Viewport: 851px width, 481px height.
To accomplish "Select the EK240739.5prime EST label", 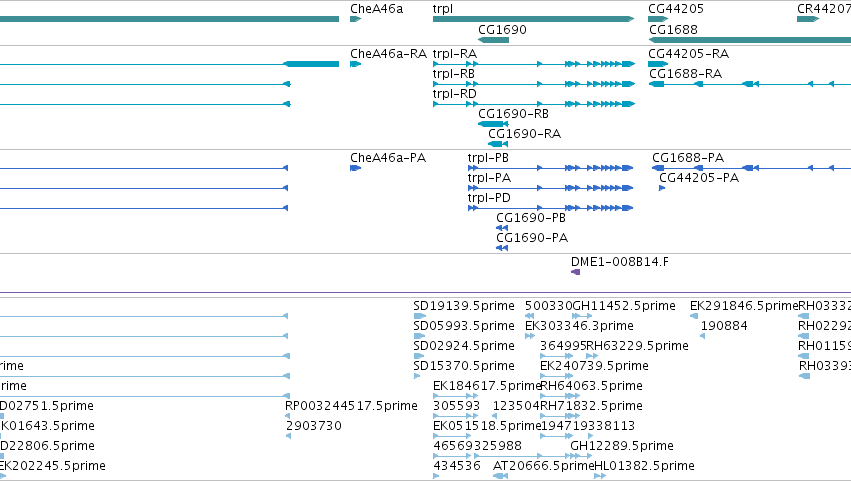I will [594, 366].
